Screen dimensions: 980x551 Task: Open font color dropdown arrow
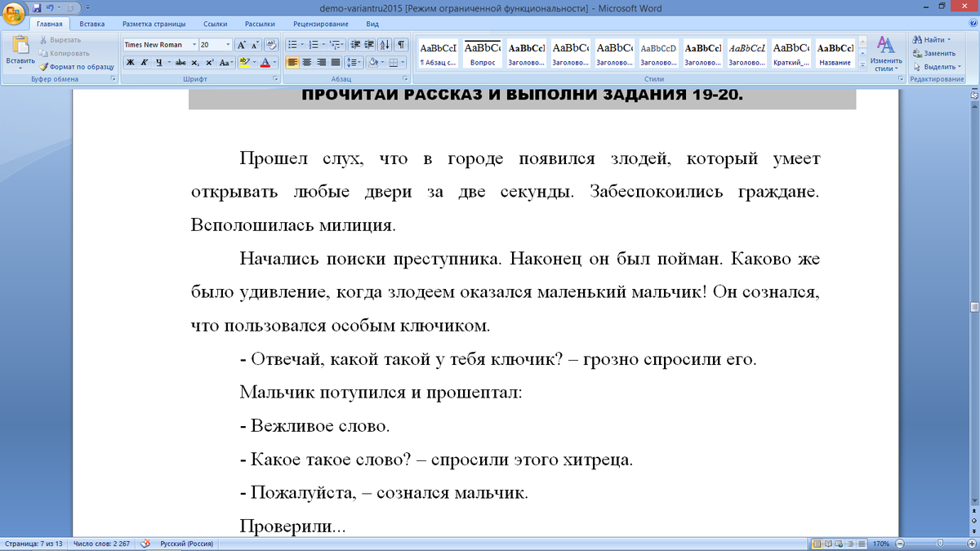(274, 62)
